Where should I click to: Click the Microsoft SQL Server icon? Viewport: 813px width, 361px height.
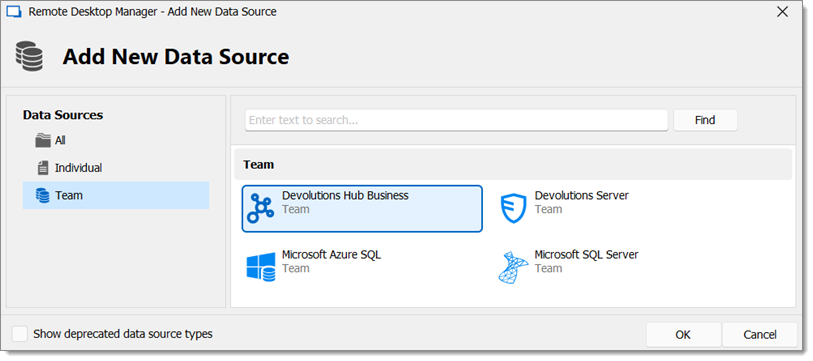pyautogui.click(x=513, y=268)
